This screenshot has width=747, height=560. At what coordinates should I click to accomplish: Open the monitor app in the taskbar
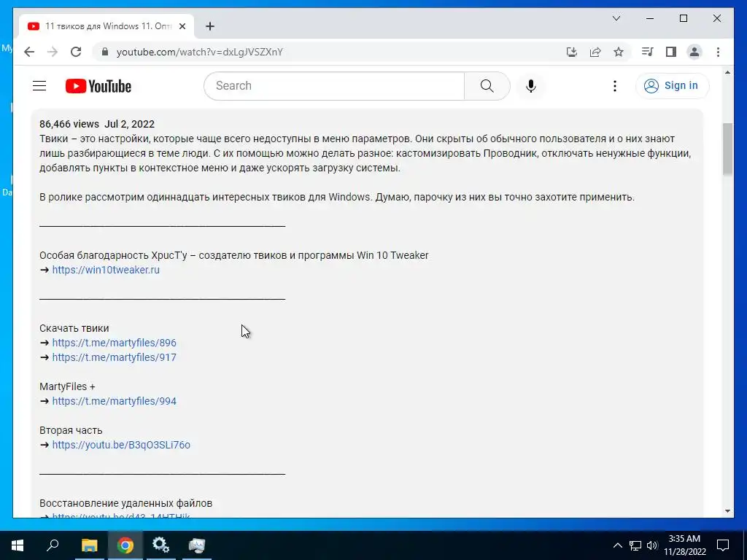click(x=197, y=545)
